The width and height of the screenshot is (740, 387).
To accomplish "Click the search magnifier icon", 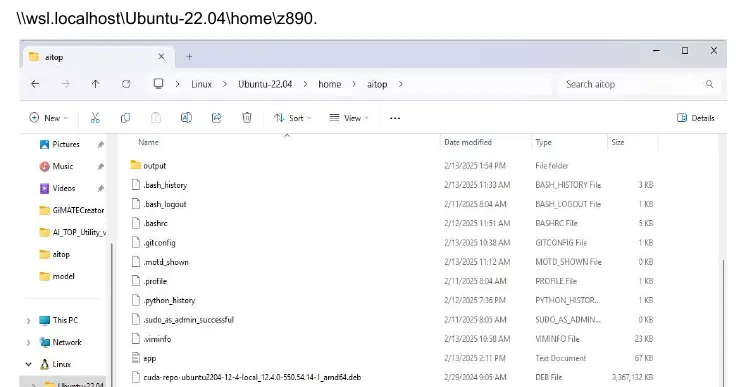I will [709, 84].
